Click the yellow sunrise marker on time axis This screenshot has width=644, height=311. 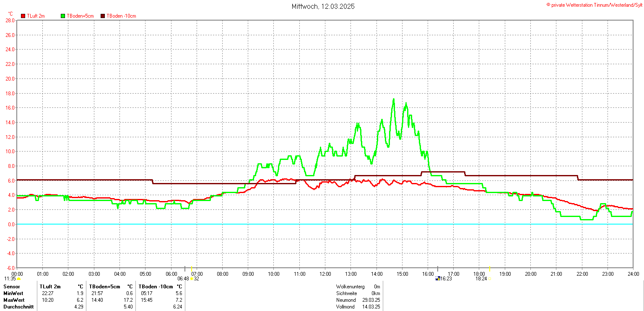click(x=191, y=269)
